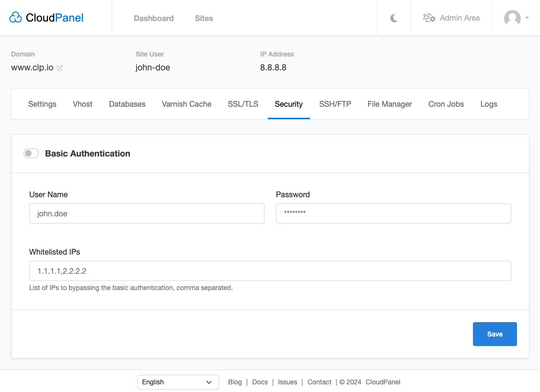Viewport: 540px width, 392px height.
Task: Enable Basic Authentication
Action: [31, 153]
